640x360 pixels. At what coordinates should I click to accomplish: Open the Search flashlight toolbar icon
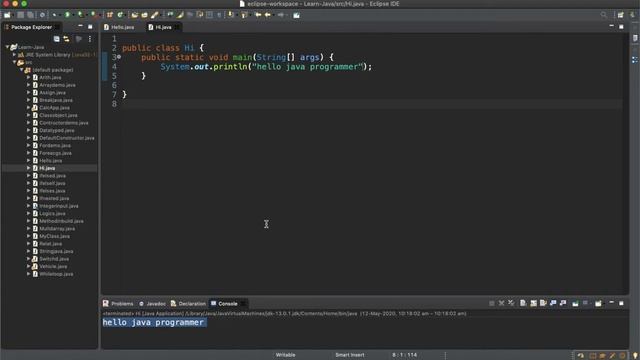155,15
